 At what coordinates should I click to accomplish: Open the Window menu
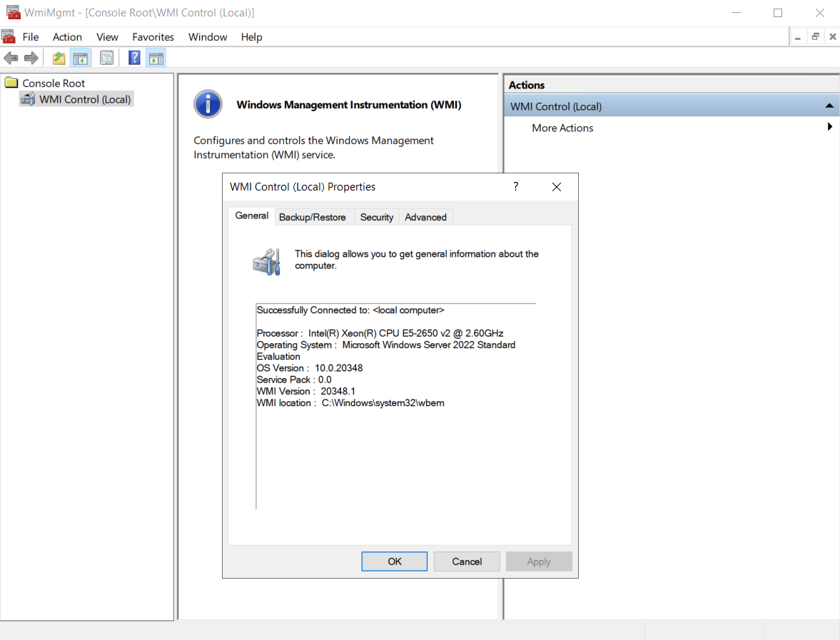pos(207,37)
